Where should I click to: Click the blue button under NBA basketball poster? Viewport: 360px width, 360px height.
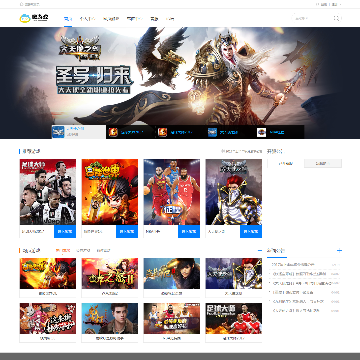(189, 231)
